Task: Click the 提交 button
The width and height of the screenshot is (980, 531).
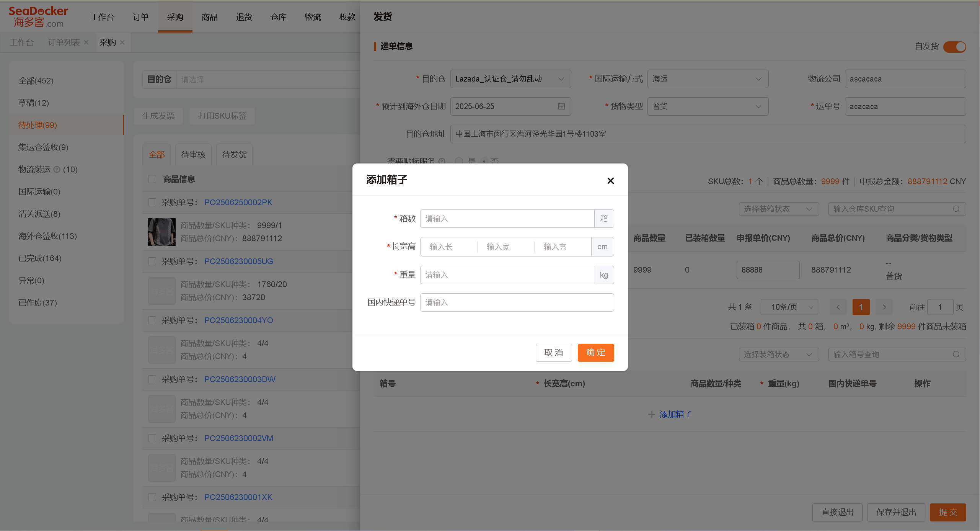Action: [x=948, y=512]
